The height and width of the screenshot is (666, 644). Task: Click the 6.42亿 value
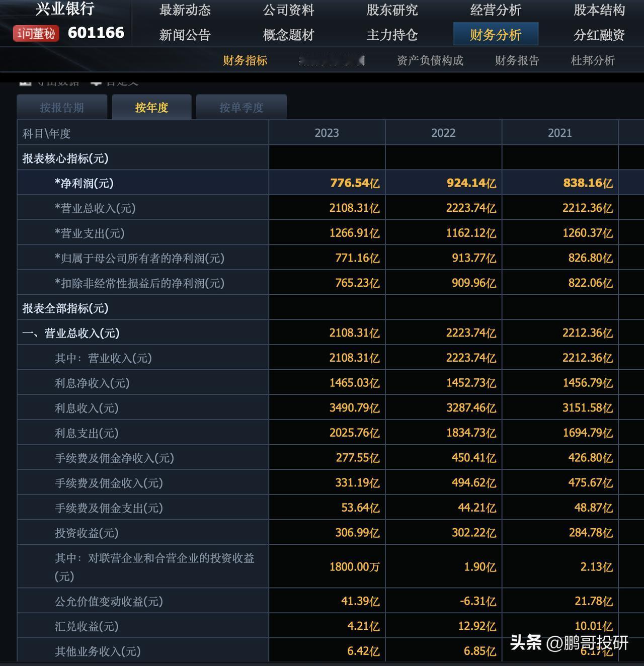(x=363, y=651)
